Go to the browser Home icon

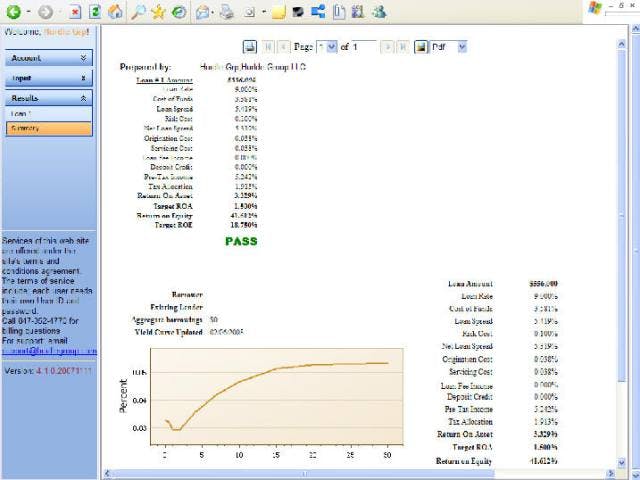[116, 12]
